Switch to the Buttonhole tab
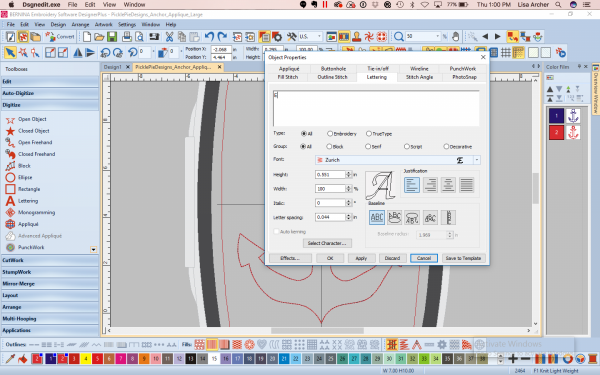The width and height of the screenshot is (600, 375). [x=333, y=69]
